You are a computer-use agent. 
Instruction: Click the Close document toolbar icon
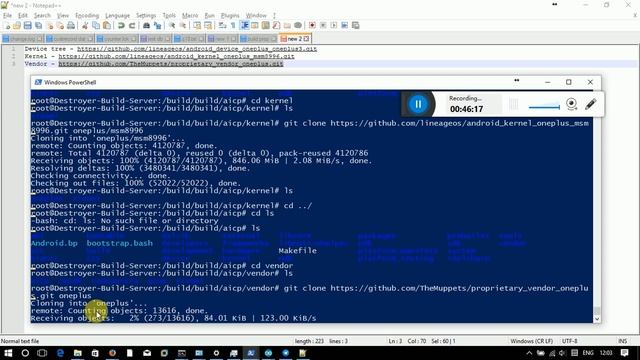pos(49,25)
